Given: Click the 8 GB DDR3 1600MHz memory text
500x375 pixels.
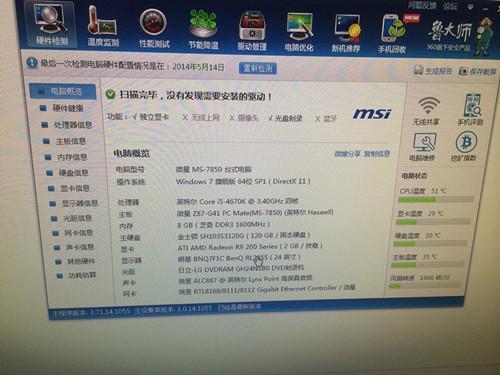Looking at the screenshot, I should point(223,225).
